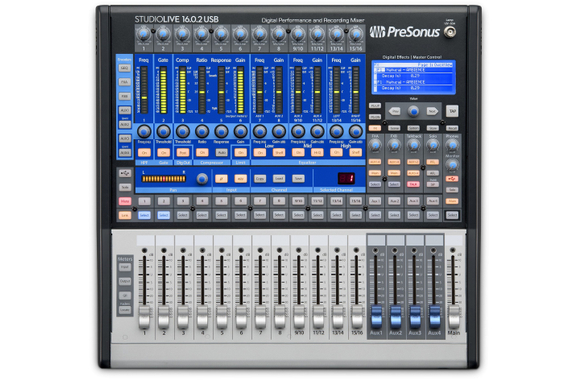The height and width of the screenshot is (380, 576).
Task: Click the blue Aux4 fader
Action: point(434,317)
